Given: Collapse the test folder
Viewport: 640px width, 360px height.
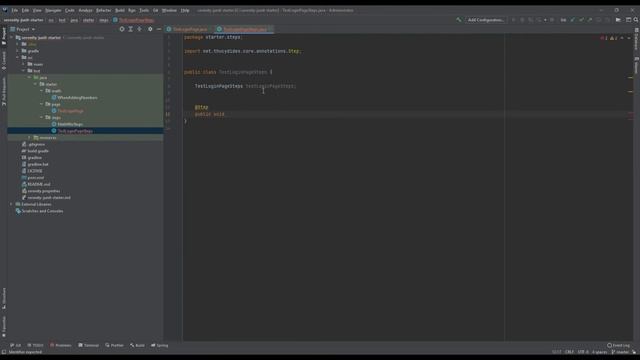Looking at the screenshot, I should 23,71.
